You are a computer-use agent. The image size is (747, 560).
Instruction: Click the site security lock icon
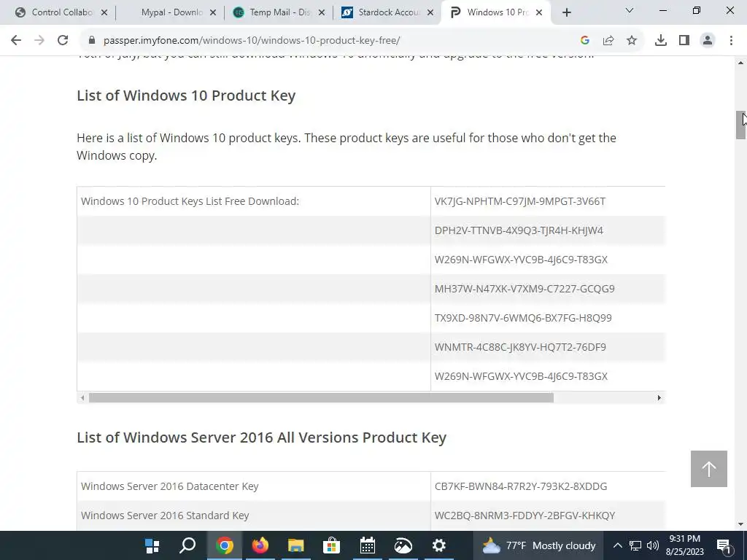[x=92, y=41]
